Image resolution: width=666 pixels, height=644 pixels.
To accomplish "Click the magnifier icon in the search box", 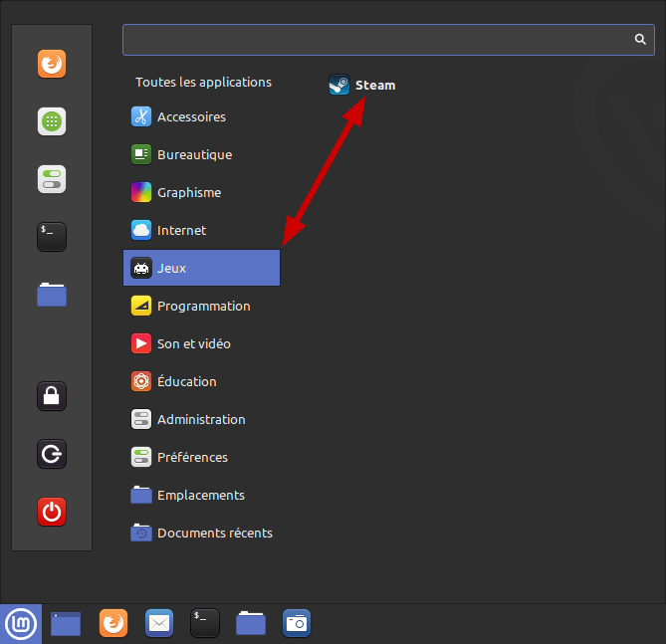I will 640,40.
